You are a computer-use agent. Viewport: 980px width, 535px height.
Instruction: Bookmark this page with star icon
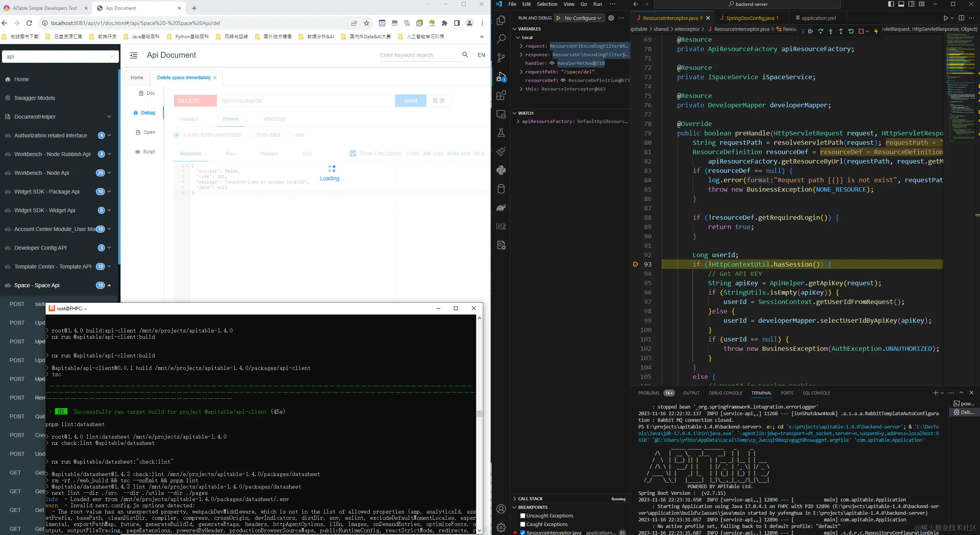(367, 23)
